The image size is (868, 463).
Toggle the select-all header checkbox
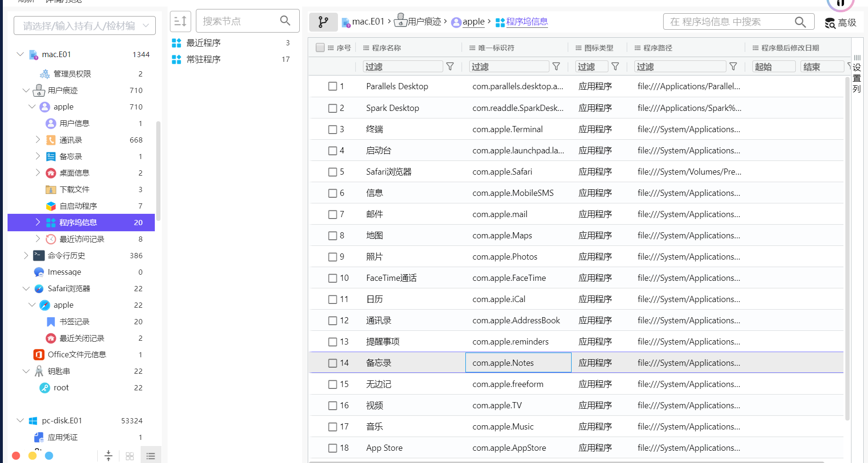(x=320, y=48)
